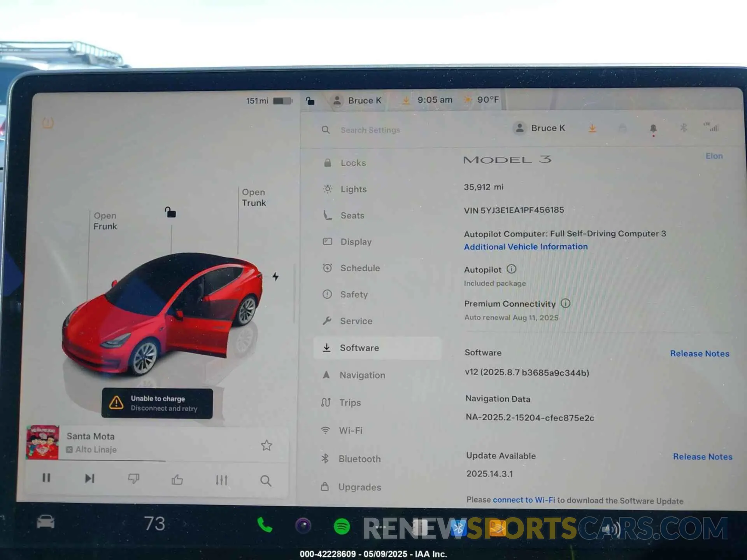Open the Phone app
Screen dimensions: 747x560
265,525
